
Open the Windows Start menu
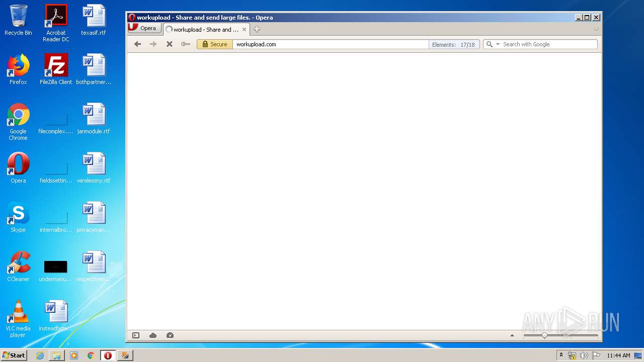point(14,355)
